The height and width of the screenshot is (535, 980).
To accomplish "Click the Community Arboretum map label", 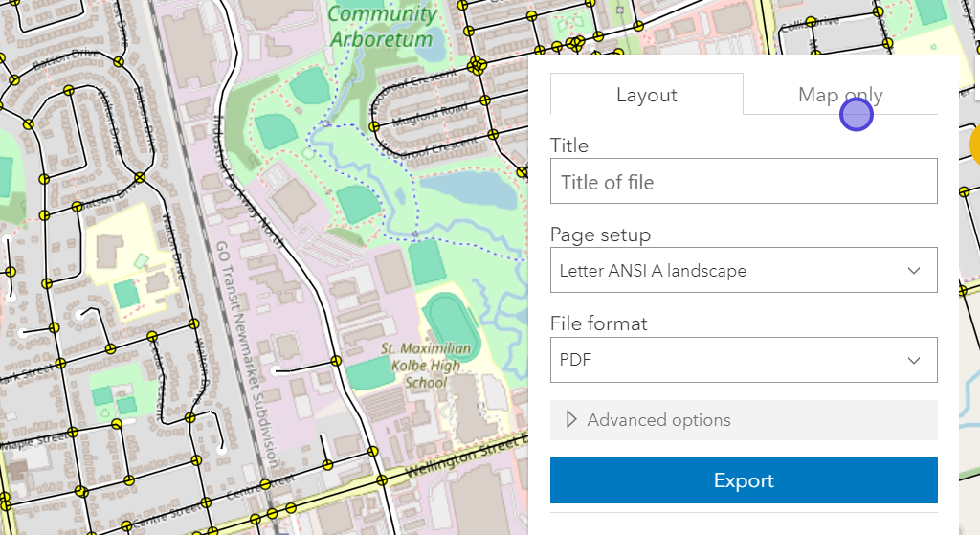I will coord(381,27).
